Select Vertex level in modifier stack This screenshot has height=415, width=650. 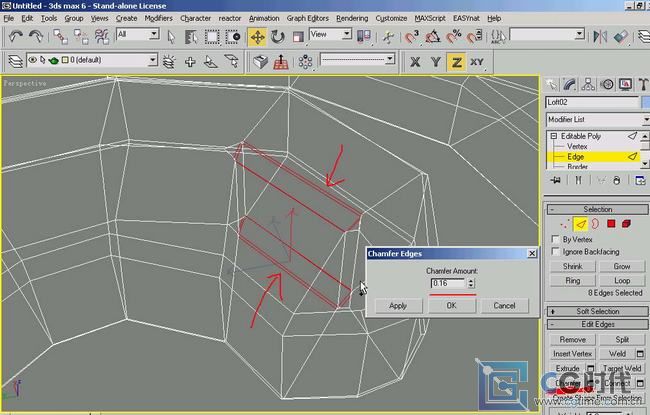point(577,146)
